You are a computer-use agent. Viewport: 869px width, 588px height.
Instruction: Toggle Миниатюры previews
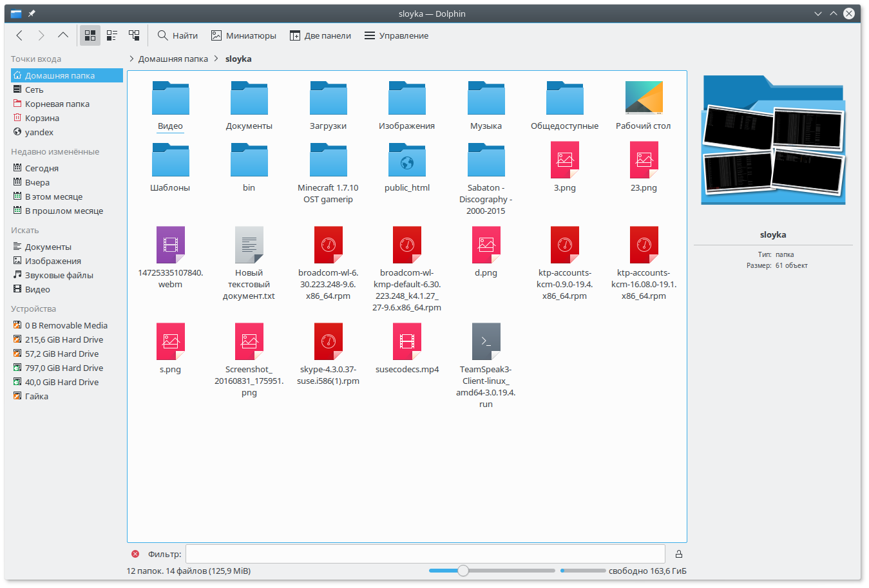coord(244,35)
